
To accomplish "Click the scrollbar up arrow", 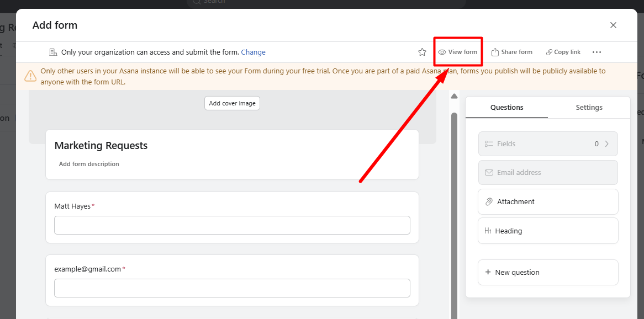I will click(454, 95).
